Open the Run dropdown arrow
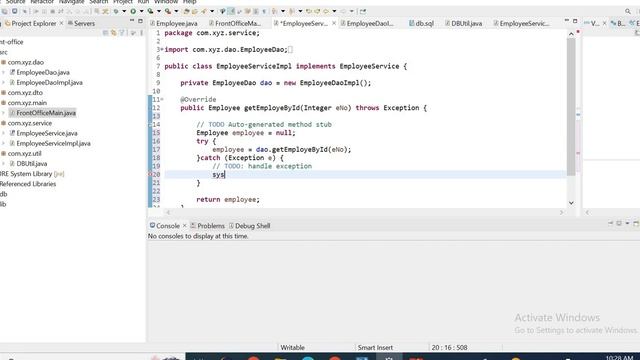 [141, 11]
